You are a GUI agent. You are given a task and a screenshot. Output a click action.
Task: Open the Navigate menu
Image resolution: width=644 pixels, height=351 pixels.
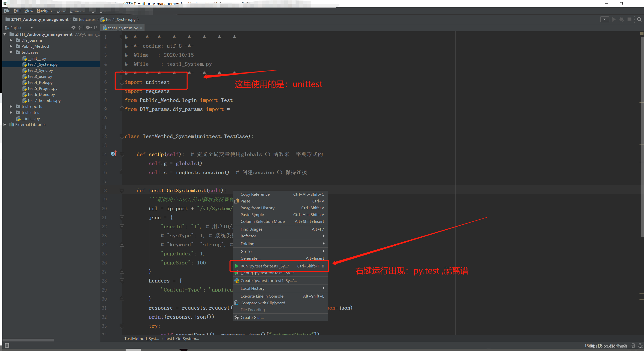tap(45, 11)
